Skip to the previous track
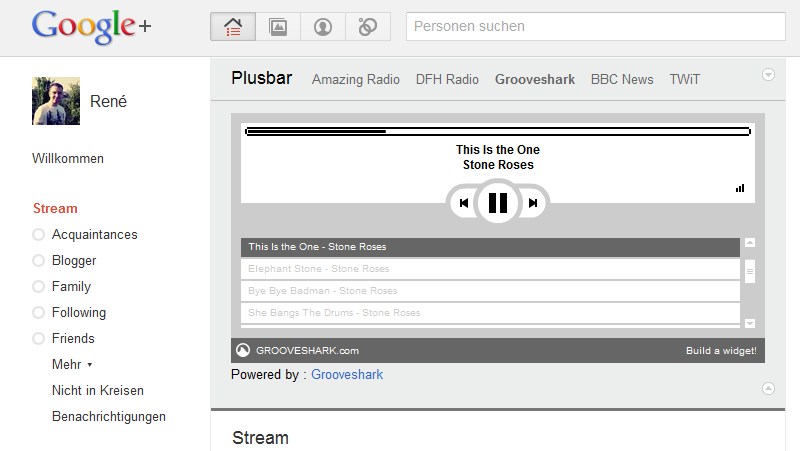 pyautogui.click(x=463, y=203)
